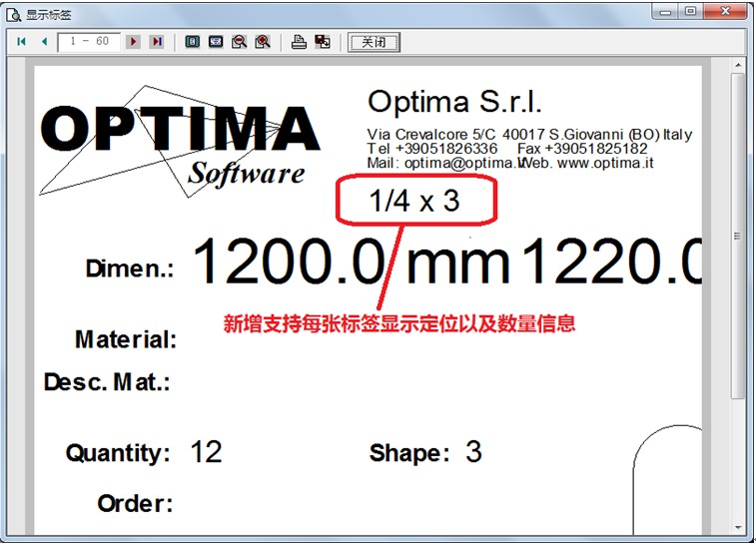The height and width of the screenshot is (545, 756).
Task: Click the 关闭 button in the toolbar
Action: tap(375, 42)
